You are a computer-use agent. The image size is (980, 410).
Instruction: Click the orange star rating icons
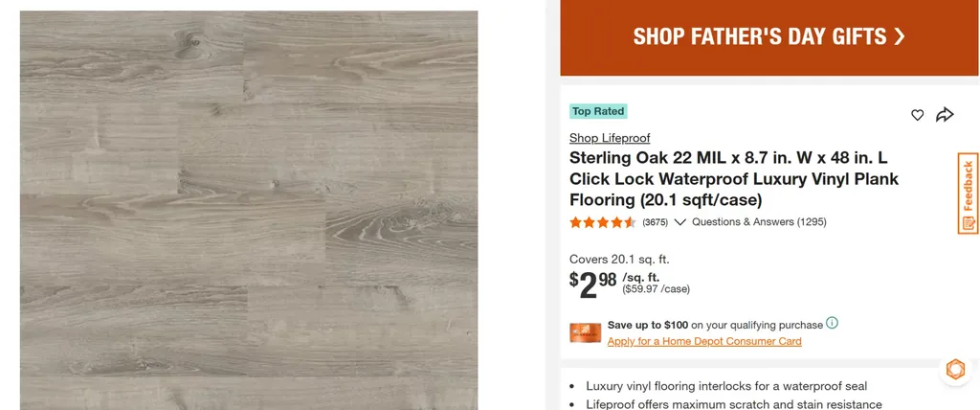click(603, 222)
